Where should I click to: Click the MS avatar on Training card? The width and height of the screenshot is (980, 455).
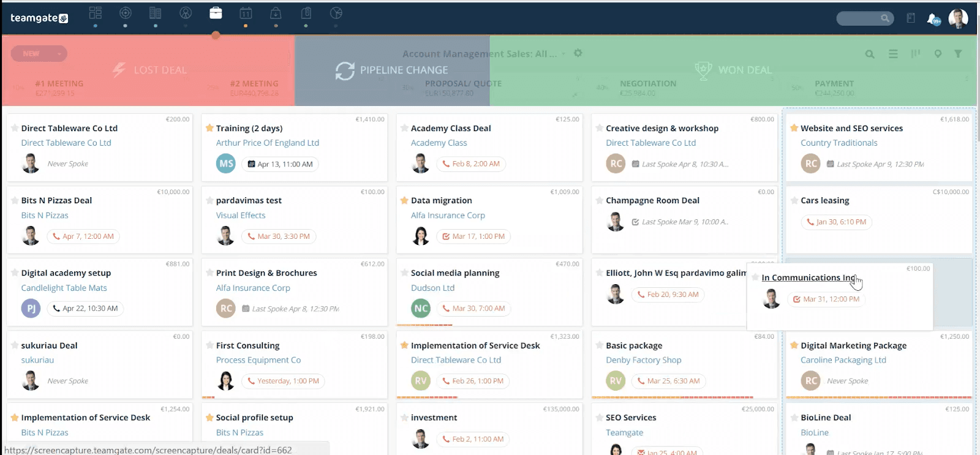tap(226, 164)
